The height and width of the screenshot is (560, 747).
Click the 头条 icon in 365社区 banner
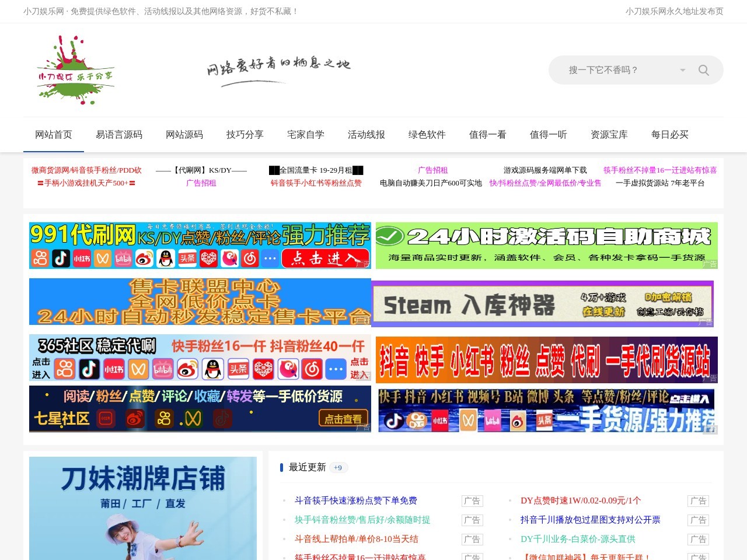238,369
